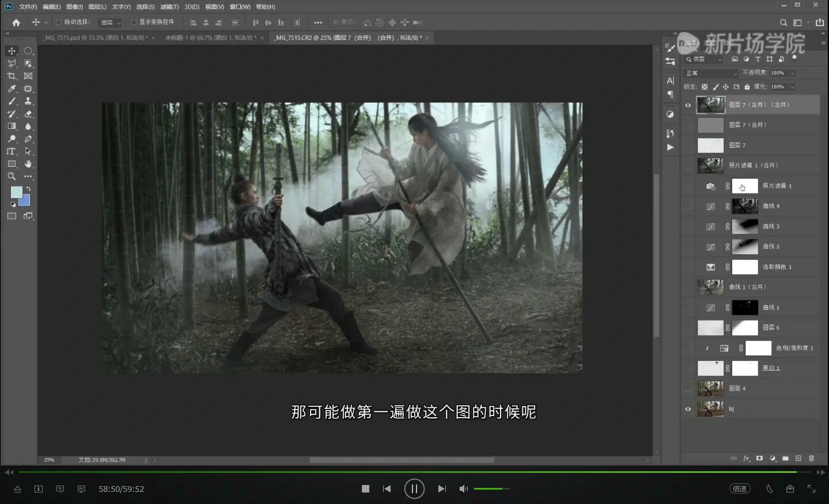Enable the 自动选择 checkbox
The width and height of the screenshot is (829, 504).
tap(58, 22)
